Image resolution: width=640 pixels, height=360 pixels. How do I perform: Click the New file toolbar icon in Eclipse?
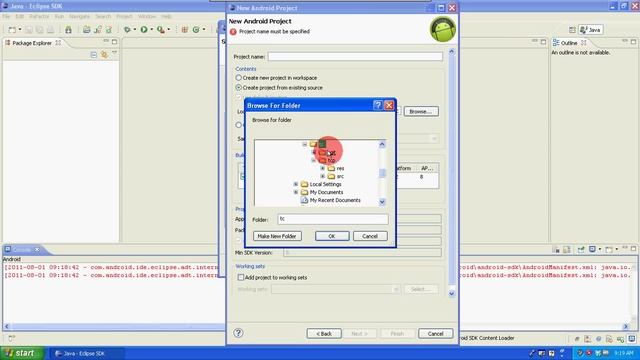[12, 30]
